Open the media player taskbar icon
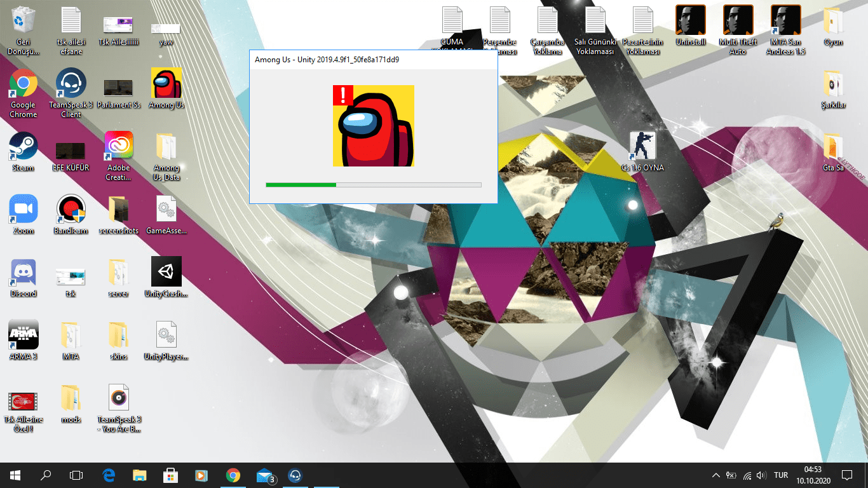868x488 pixels. [x=202, y=475]
